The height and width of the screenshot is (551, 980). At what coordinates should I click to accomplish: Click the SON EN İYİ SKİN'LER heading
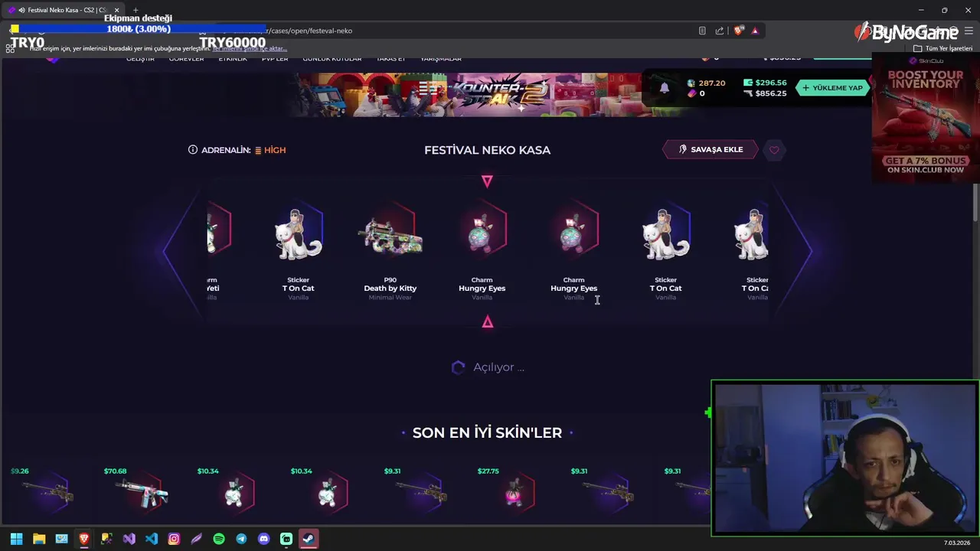[487, 432]
